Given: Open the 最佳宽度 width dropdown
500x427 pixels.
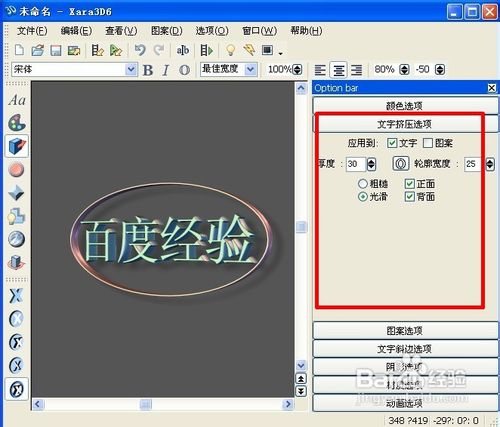Looking at the screenshot, I should click(251, 69).
